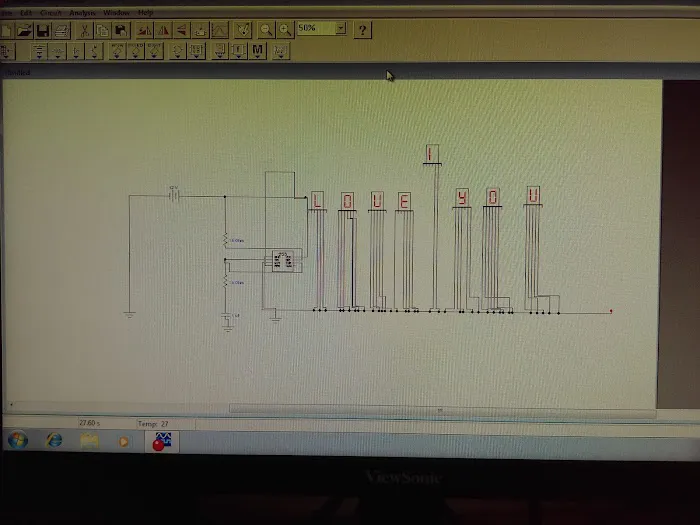Click the 50% zoom value field
Image resolution: width=700 pixels, height=525 pixels.
[x=317, y=29]
